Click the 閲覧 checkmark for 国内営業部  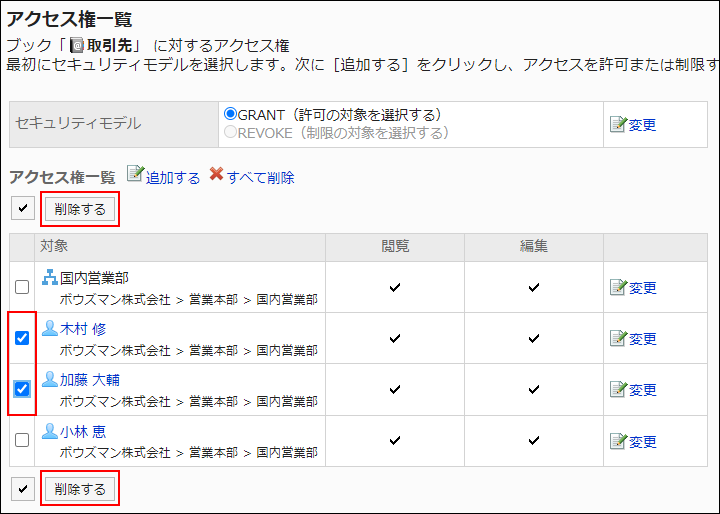395,288
